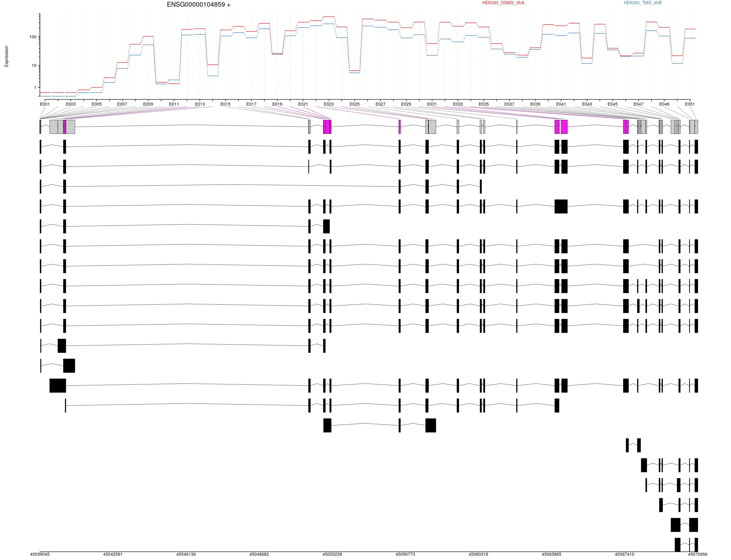Image resolution: width=731 pixels, height=560 pixels.
Task: Click genomic coordinate 45063865
Action: point(552,554)
